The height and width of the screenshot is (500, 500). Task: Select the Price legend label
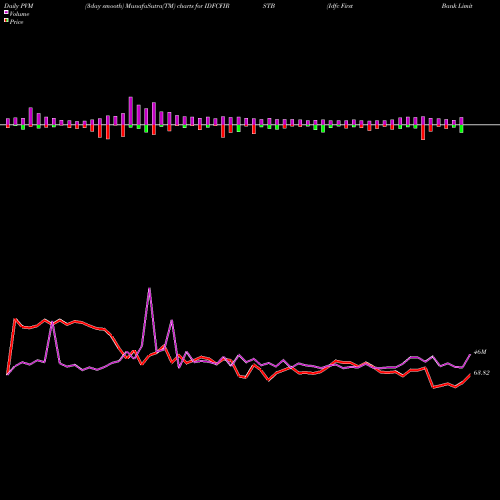16,22
